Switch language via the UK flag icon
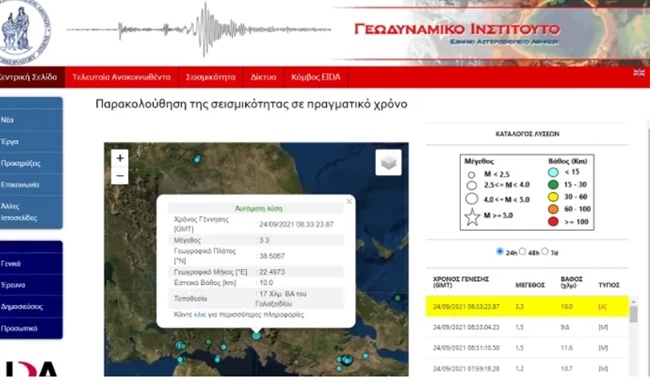 (x=639, y=73)
